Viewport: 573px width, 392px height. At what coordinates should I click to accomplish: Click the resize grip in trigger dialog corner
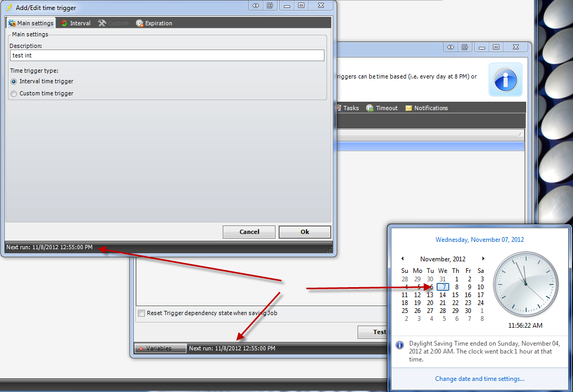[x=330, y=250]
